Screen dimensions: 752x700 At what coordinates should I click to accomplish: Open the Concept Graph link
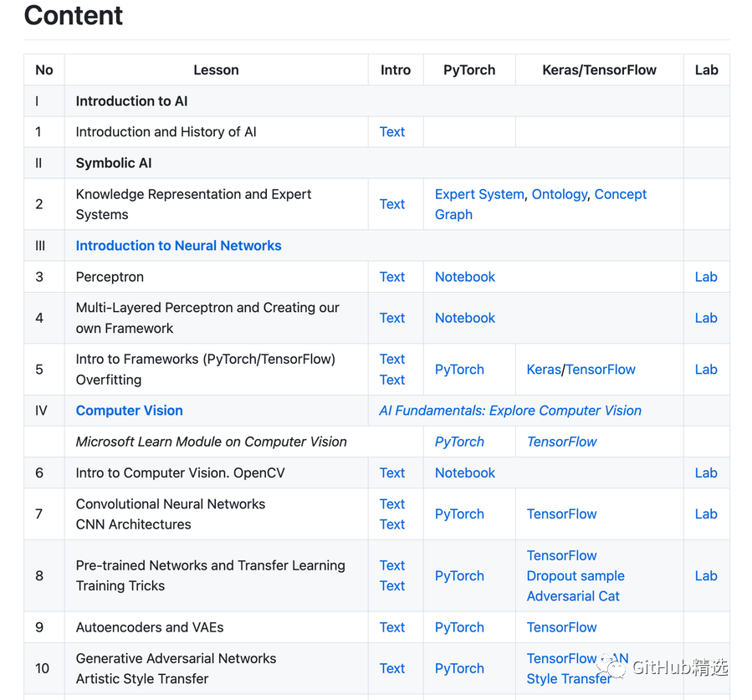pos(620,194)
